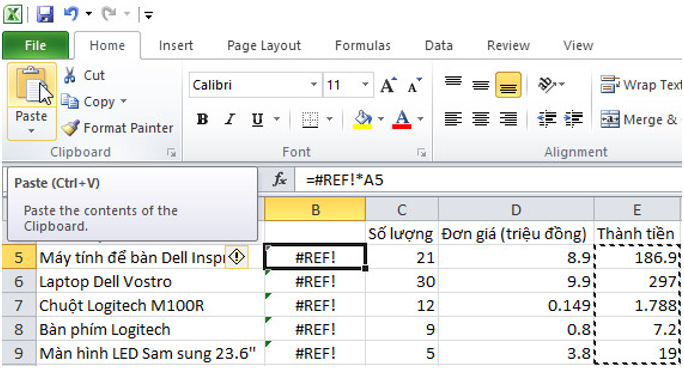
Task: Select Center text alignment icon
Action: [x=481, y=119]
